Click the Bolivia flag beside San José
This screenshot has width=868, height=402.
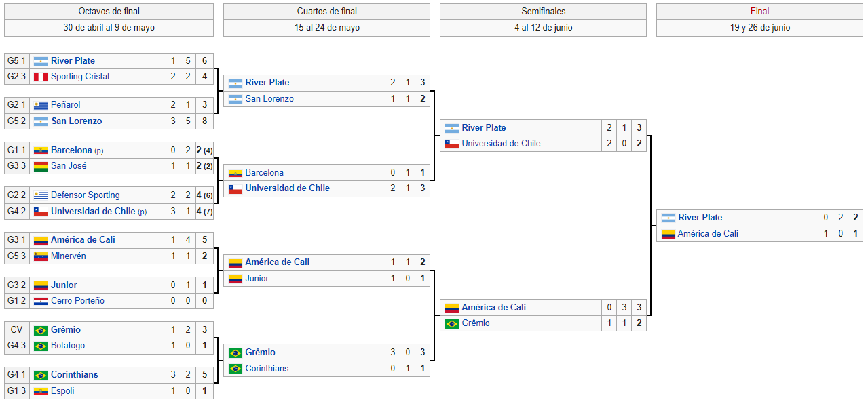[x=41, y=166]
